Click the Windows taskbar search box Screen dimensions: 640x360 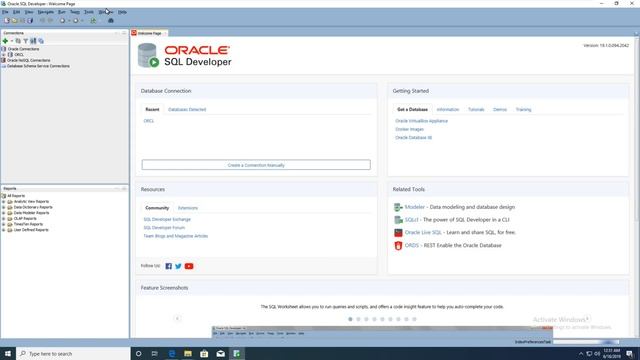(x=73, y=353)
